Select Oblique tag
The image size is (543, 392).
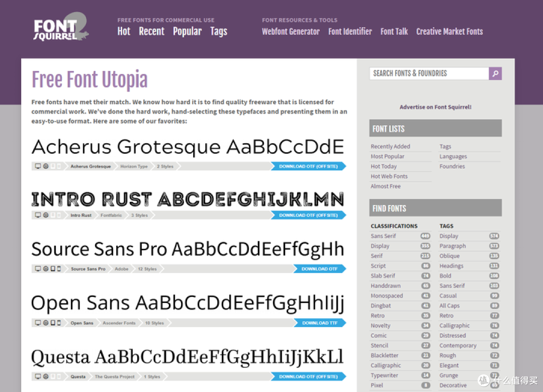pyautogui.click(x=449, y=256)
